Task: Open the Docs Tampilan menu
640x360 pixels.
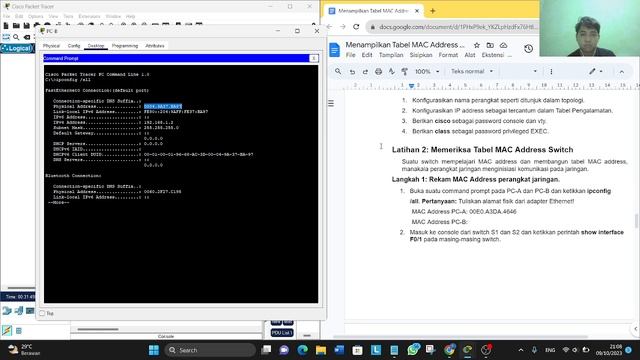Action: coord(391,55)
